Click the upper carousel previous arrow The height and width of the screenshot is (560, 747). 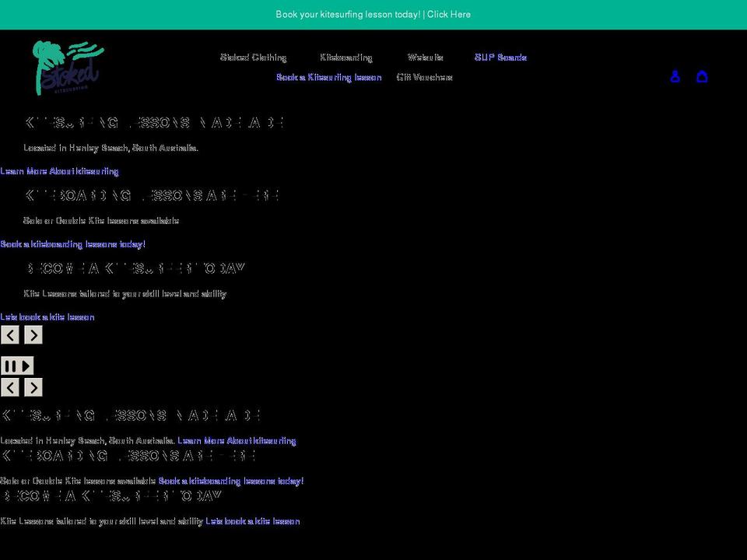tap(10, 334)
